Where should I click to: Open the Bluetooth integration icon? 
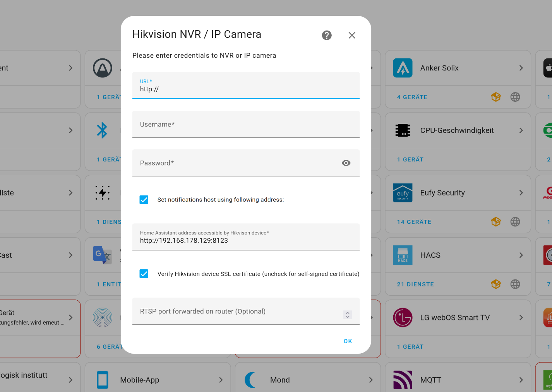point(102,130)
